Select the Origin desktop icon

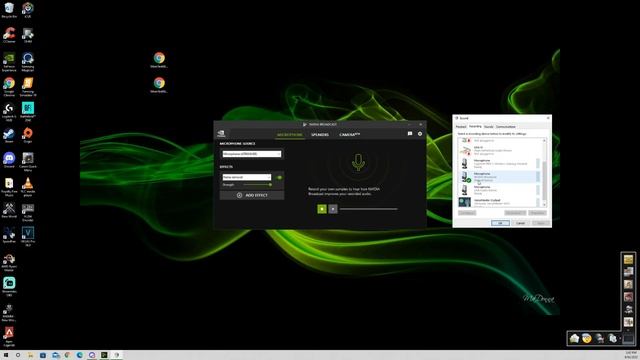tap(28, 135)
